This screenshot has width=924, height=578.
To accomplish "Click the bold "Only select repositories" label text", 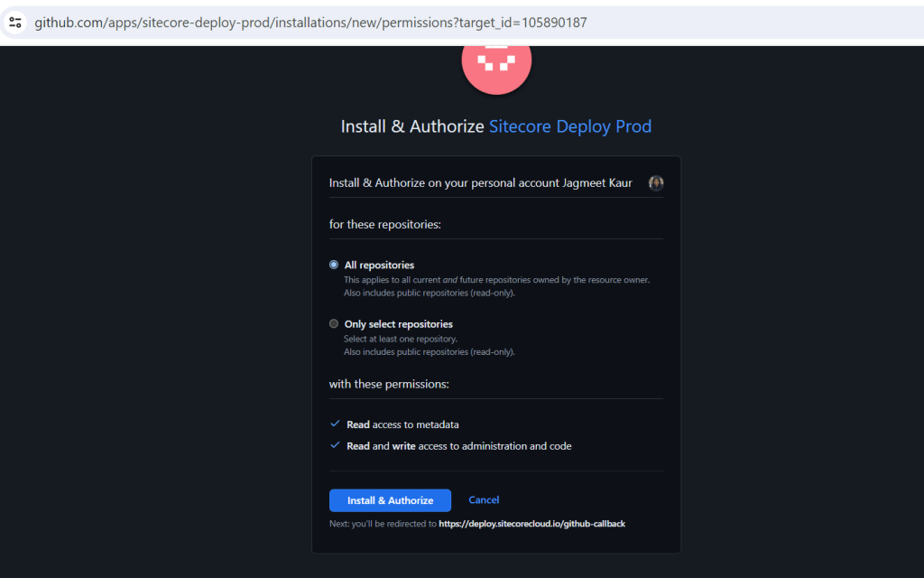I will (x=398, y=323).
